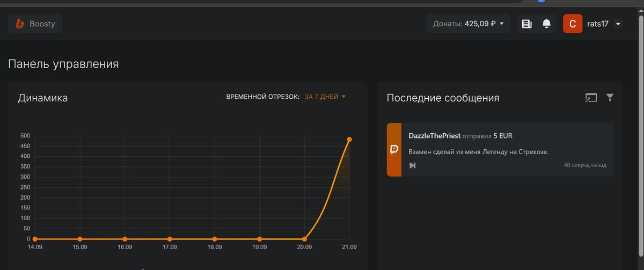
Task: Click the Последние сообщения panel title
Action: pos(443,98)
